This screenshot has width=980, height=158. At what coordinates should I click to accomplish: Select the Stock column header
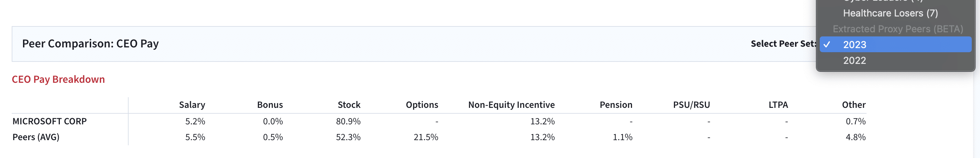coord(349,105)
